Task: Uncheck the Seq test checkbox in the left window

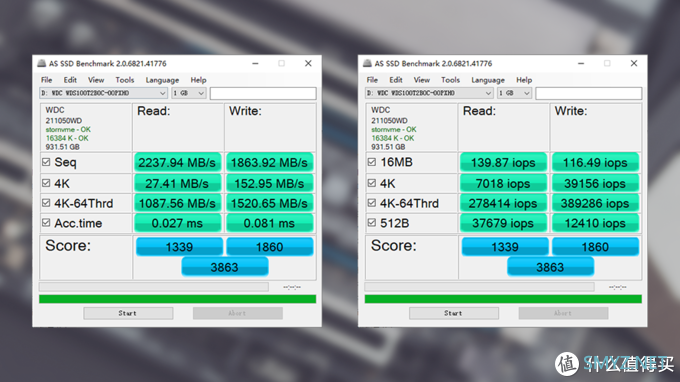Action: click(x=46, y=162)
